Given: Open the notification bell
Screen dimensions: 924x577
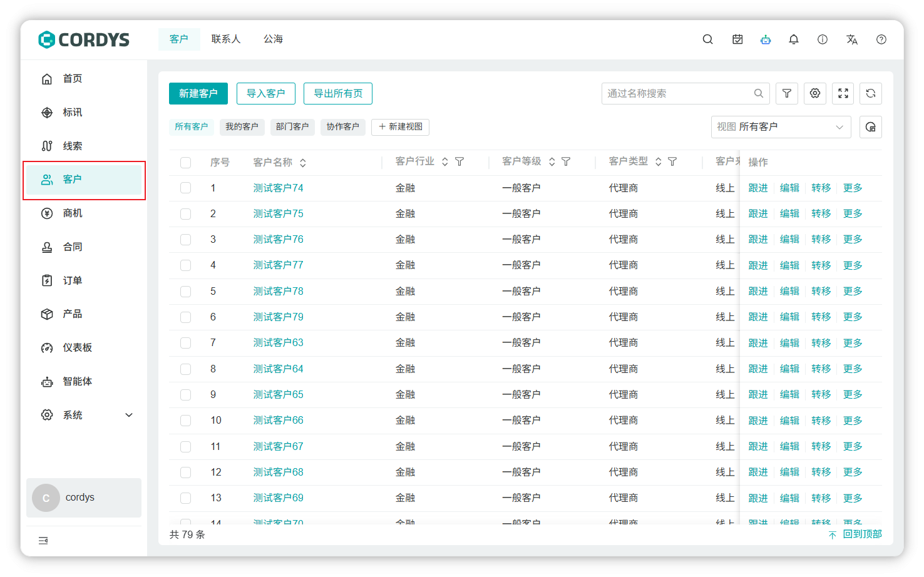Looking at the screenshot, I should tap(794, 39).
